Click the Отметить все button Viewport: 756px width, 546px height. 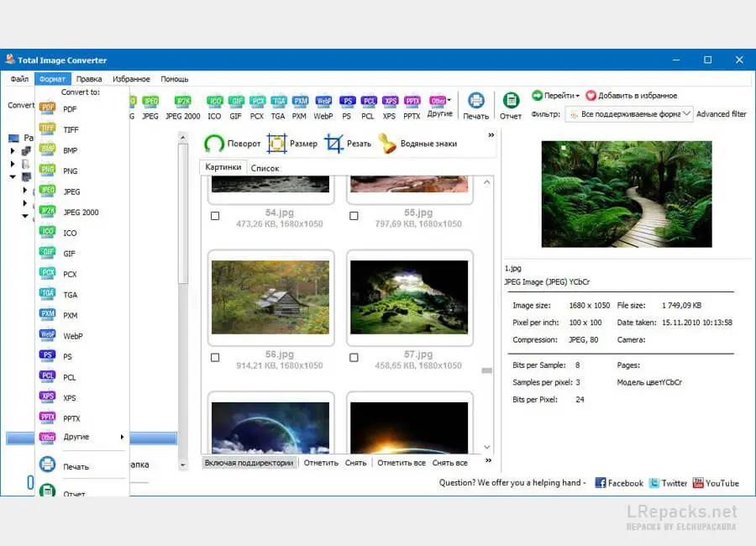pos(402,463)
